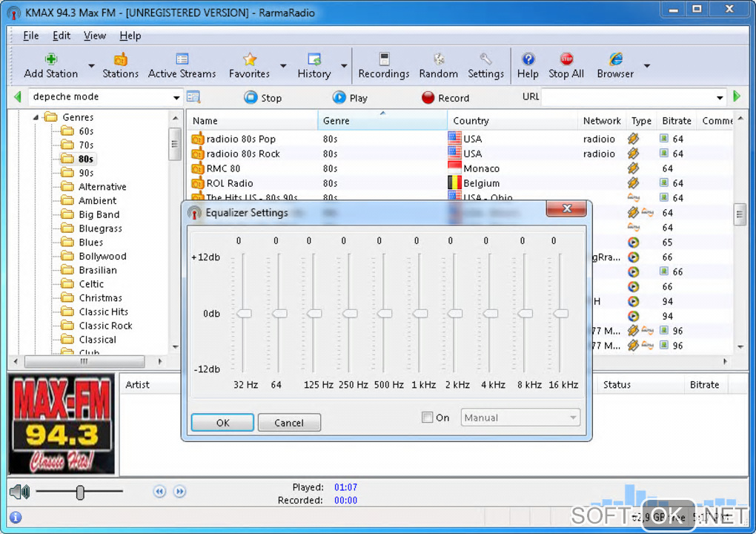Click the volume slider handle
This screenshot has width=756, height=534.
pos(80,492)
